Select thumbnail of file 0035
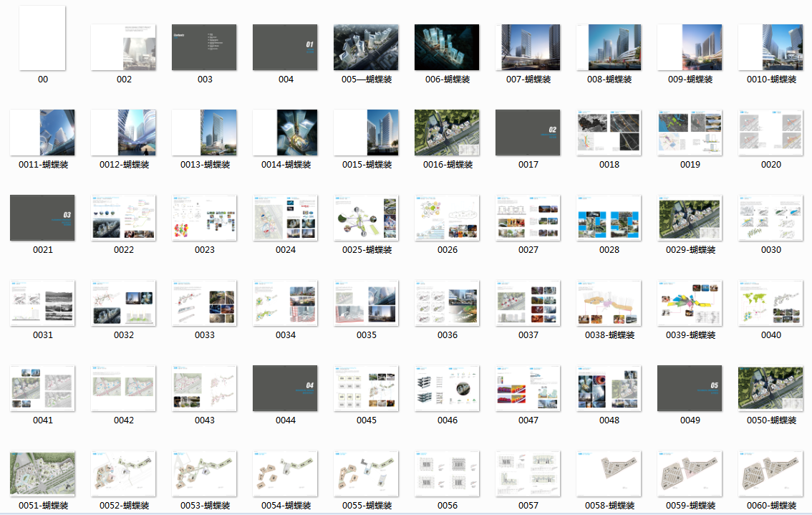This screenshot has height=515, width=812. [366, 303]
